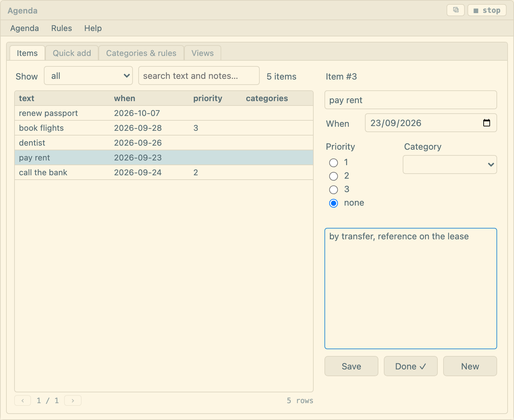The width and height of the screenshot is (514, 420).
Task: Open the Agenda menu
Action: [x=25, y=28]
